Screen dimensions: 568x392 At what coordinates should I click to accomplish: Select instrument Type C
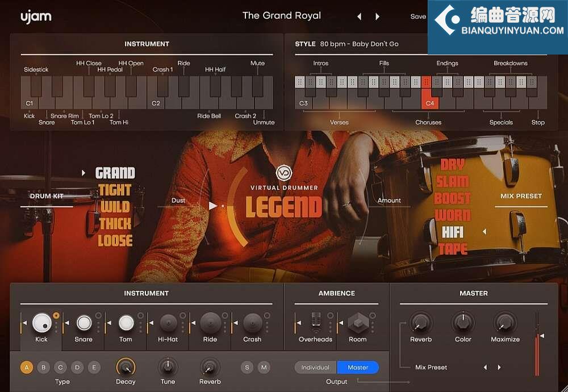coord(61,368)
